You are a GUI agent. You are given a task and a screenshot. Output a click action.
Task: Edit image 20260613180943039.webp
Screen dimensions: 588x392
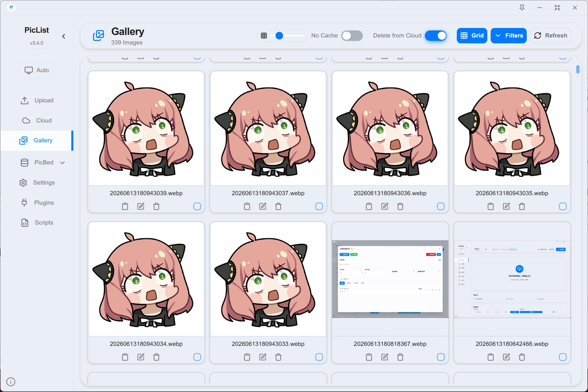tap(141, 206)
